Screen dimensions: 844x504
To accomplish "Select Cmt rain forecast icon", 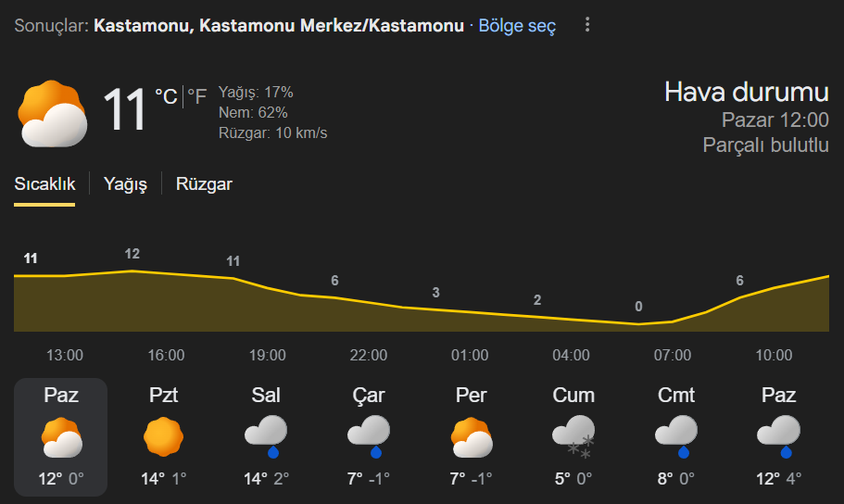I will pos(676,437).
